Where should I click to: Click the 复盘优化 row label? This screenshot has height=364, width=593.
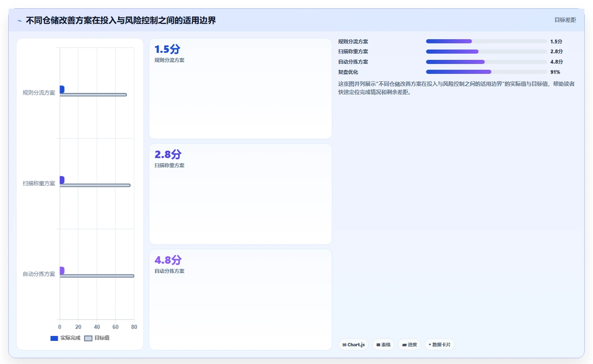pyautogui.click(x=348, y=72)
